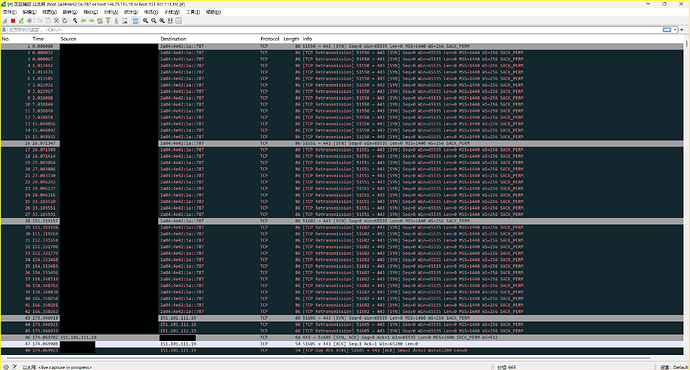
Task: Open the first menu in the menu bar
Action: pos(10,12)
